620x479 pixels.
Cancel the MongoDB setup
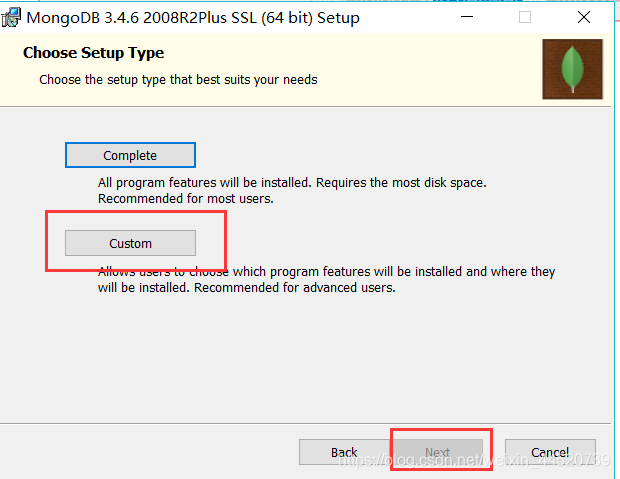(x=550, y=452)
